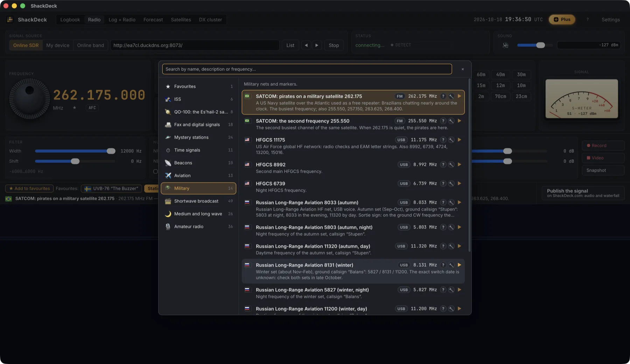Viewport: 630px width, 364px height.
Task: Switch signal source to Online band
Action: click(x=90, y=45)
